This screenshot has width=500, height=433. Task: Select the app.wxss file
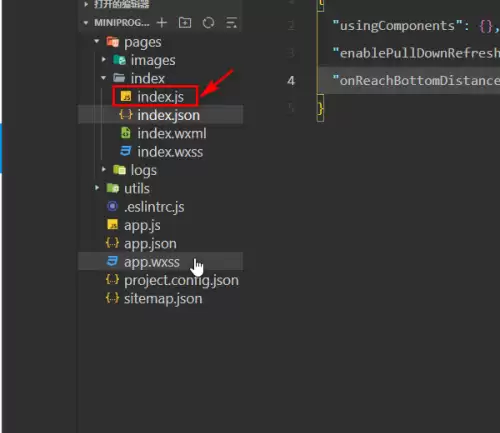pyautogui.click(x=160, y=262)
